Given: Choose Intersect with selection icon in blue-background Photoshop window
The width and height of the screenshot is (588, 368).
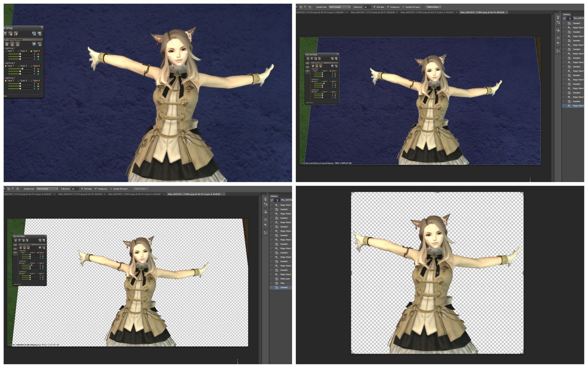Looking at the screenshot, I should click(x=310, y=7).
